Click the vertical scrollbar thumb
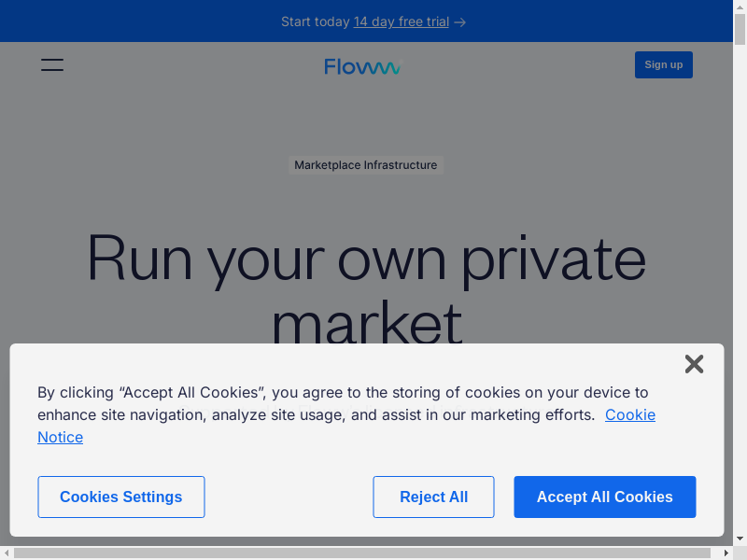This screenshot has height=560, width=747. pyautogui.click(x=740, y=28)
